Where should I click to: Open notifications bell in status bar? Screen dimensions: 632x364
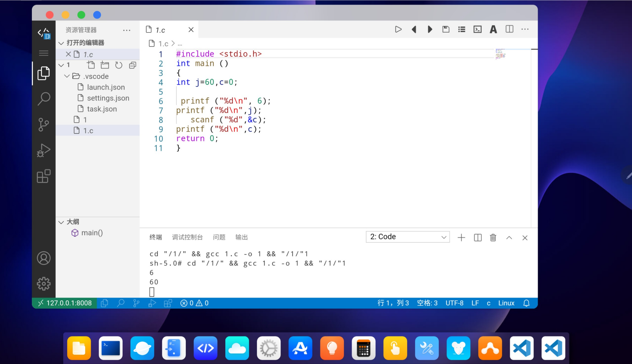click(x=526, y=303)
